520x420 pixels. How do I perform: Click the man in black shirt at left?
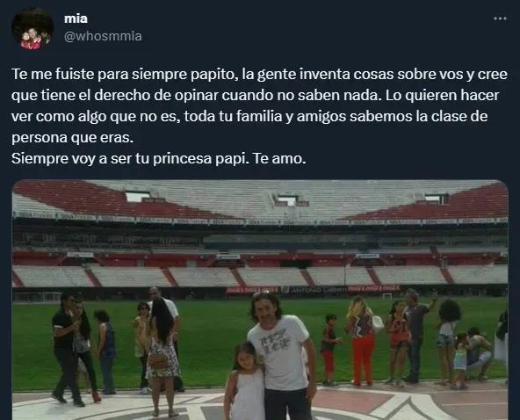point(67,350)
